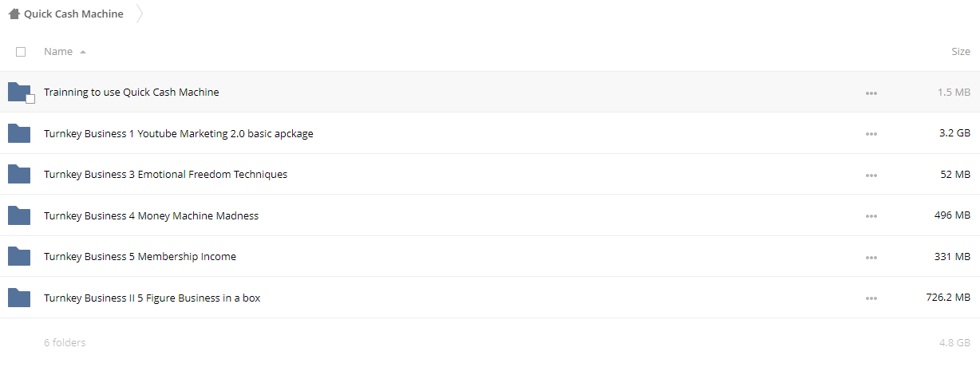The width and height of the screenshot is (980, 371).
Task: Click folder icon for Membership Income
Action: click(x=19, y=256)
